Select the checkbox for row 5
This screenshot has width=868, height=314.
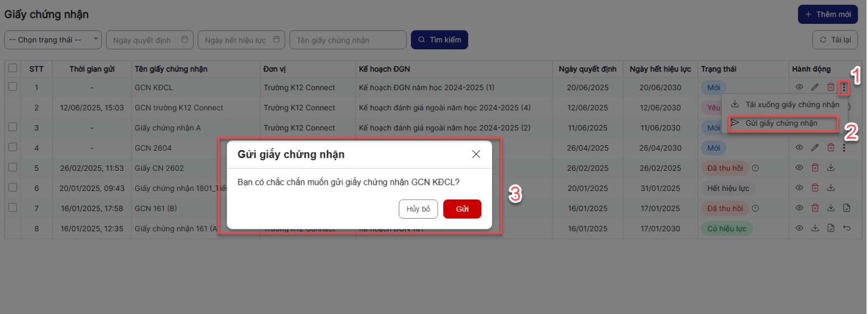click(x=12, y=168)
